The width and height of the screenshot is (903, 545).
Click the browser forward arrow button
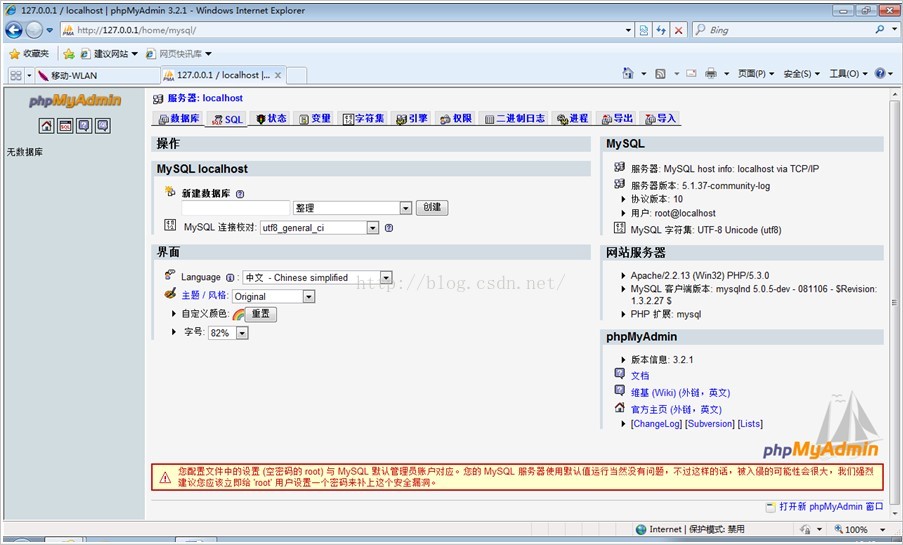coord(34,30)
